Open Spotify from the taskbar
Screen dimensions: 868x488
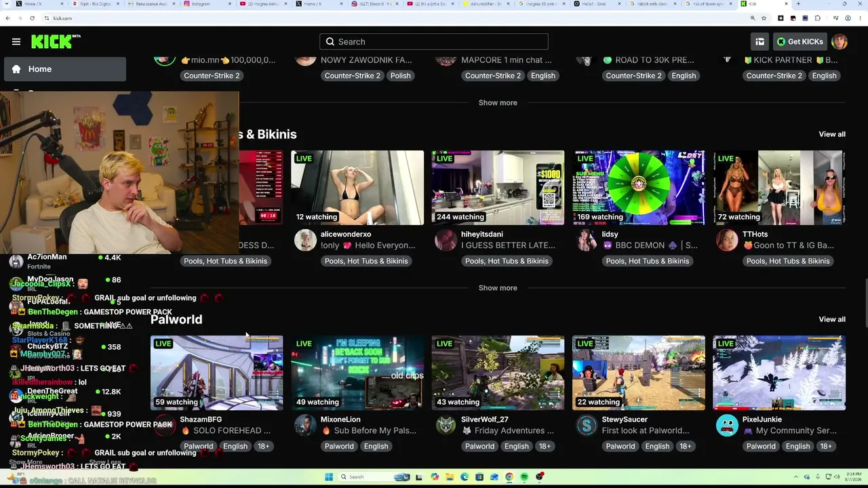[x=524, y=477]
